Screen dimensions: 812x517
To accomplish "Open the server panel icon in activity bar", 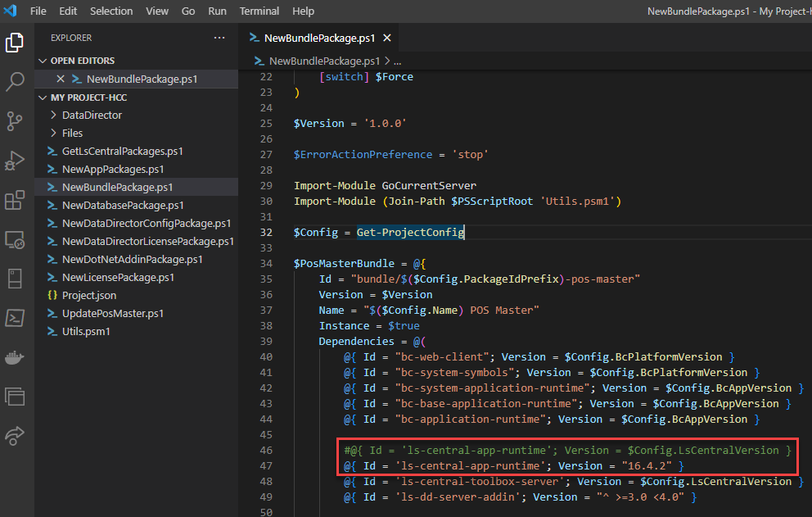I will (x=15, y=279).
